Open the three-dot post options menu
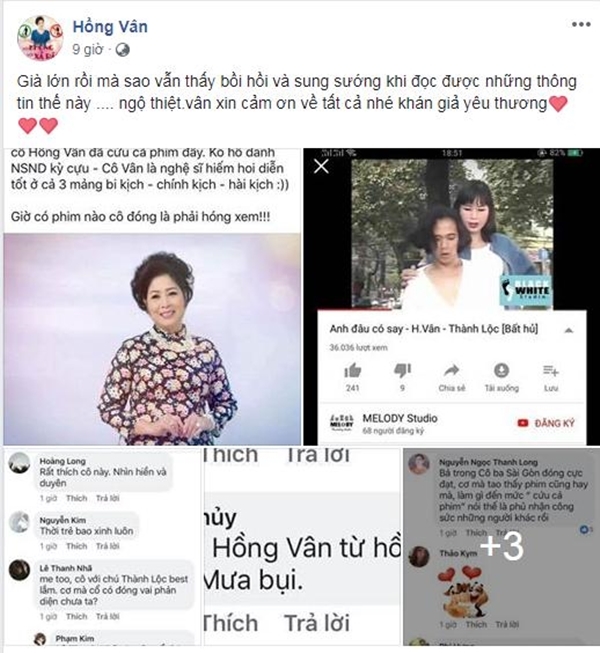600x653 pixels. 581,25
